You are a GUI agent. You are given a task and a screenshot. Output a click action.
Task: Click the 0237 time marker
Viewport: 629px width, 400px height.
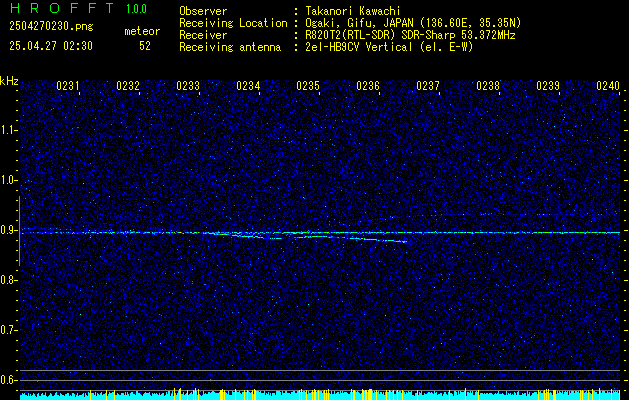pyautogui.click(x=428, y=86)
